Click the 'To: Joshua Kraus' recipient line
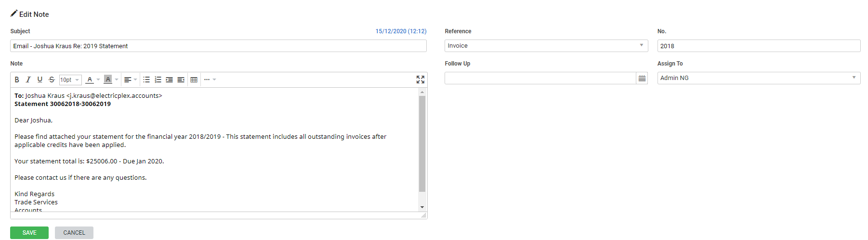This screenshot has width=868, height=240. click(x=88, y=96)
